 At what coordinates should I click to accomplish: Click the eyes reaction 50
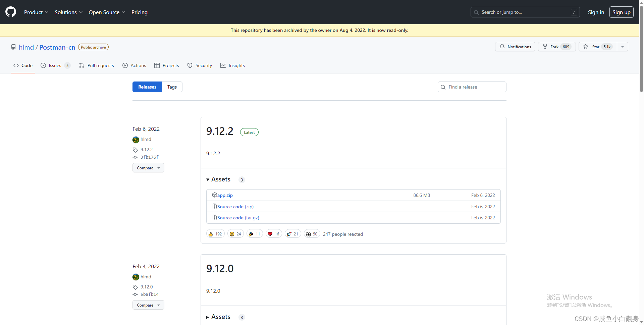[312, 234]
